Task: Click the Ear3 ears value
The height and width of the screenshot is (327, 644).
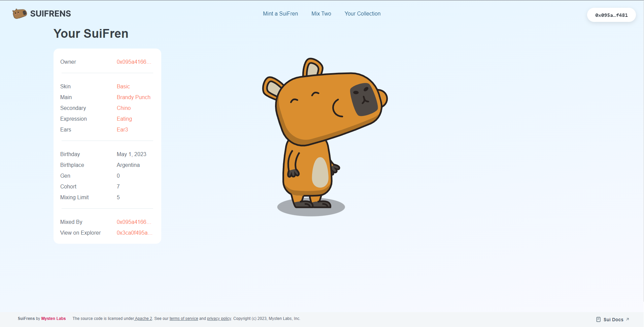Action: point(122,130)
